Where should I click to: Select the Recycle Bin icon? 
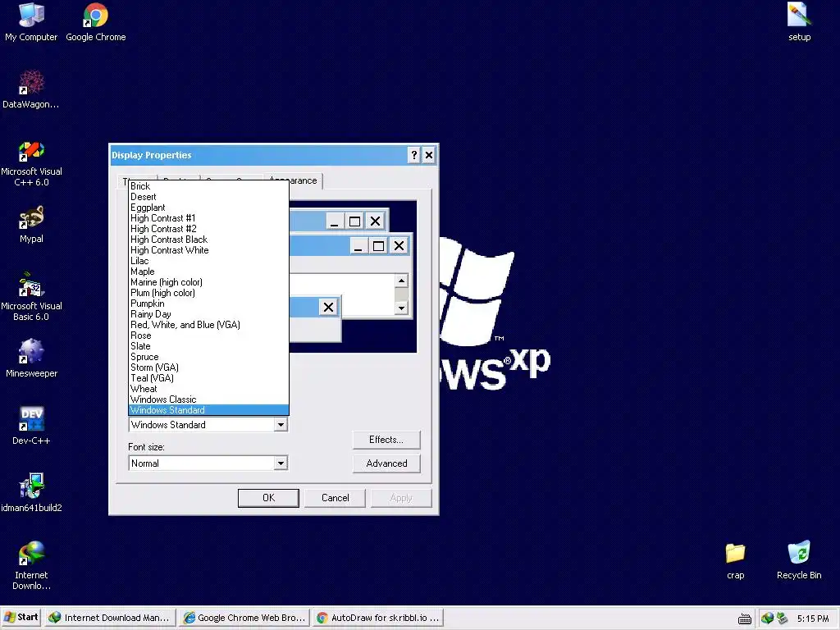coord(799,560)
